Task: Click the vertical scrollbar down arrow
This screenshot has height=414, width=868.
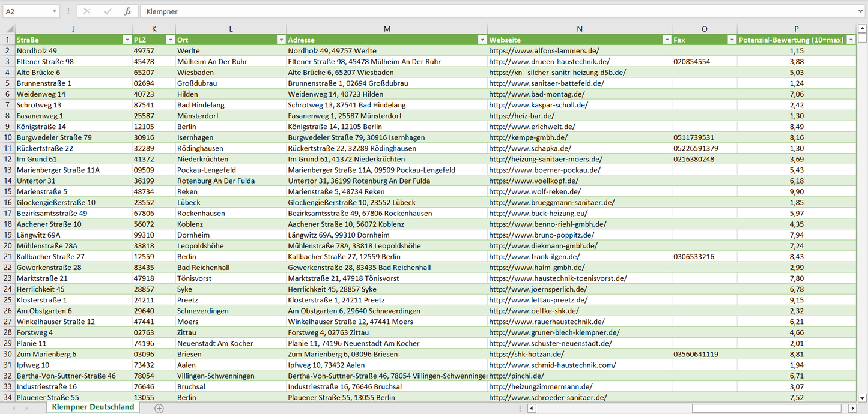Action: (863, 397)
